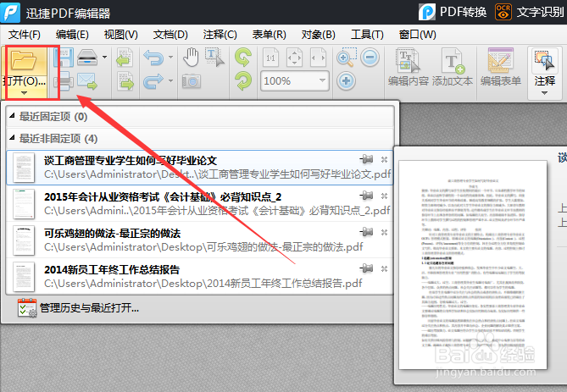
Task: Open the Undo history dropdown
Action: point(170,57)
